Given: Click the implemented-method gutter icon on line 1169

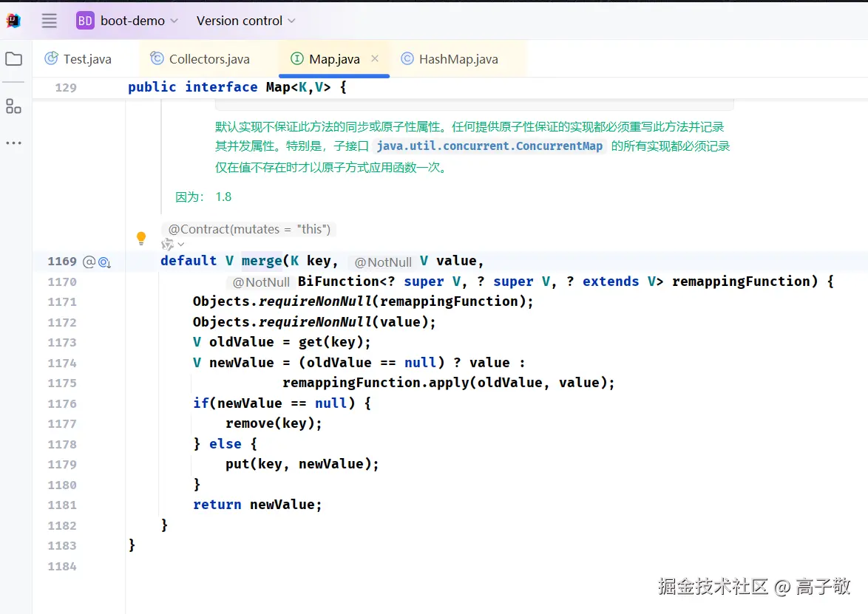Looking at the screenshot, I should [105, 262].
